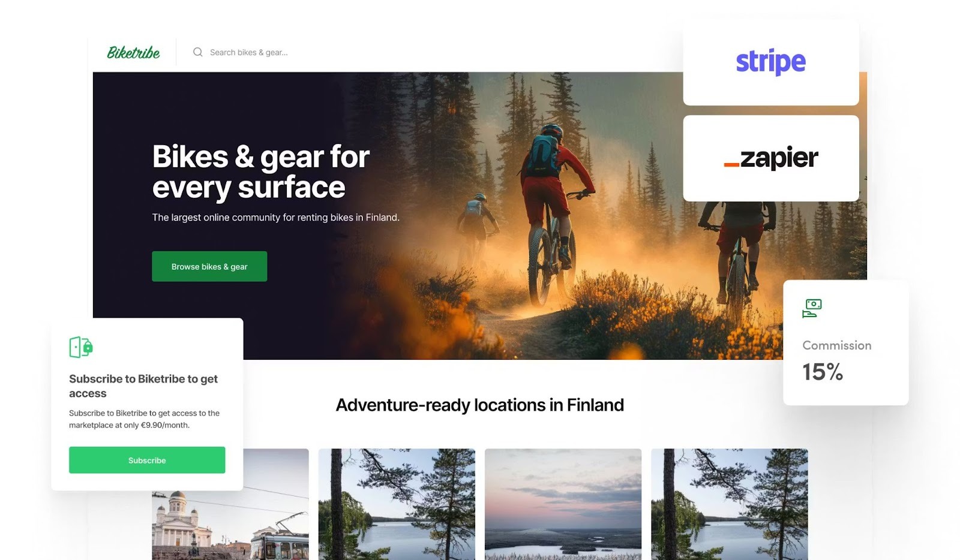Click the Commission 15% card
The image size is (960, 560).
tap(845, 342)
